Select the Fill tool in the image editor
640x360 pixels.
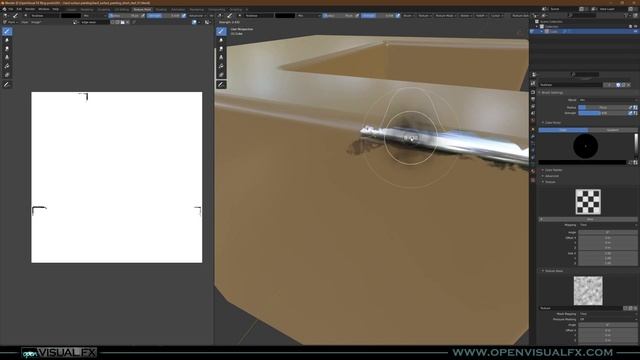coord(7,67)
